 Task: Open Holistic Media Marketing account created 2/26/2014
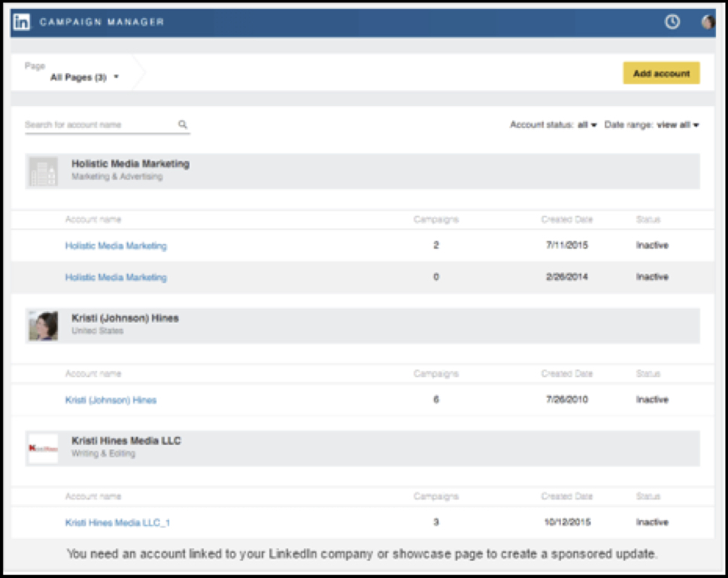116,278
